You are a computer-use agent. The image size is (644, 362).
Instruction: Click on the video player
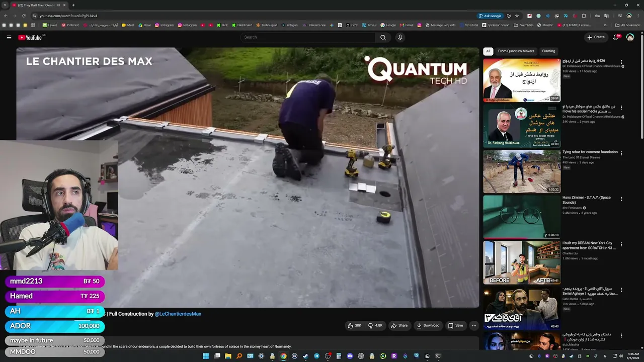tap(248, 177)
